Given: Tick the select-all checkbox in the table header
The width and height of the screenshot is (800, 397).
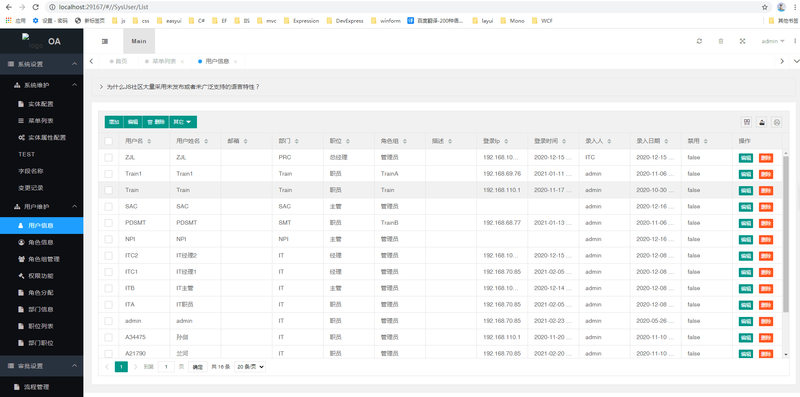Looking at the screenshot, I should pos(108,141).
